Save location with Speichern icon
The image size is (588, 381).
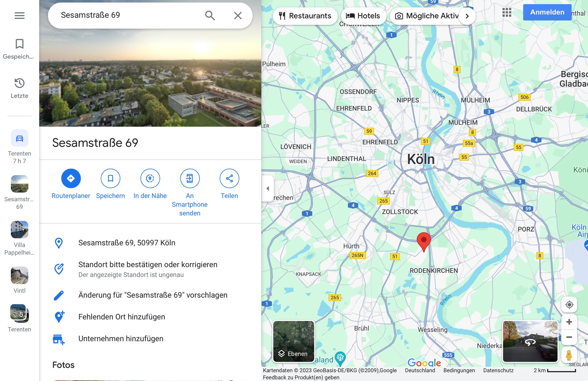(x=110, y=178)
